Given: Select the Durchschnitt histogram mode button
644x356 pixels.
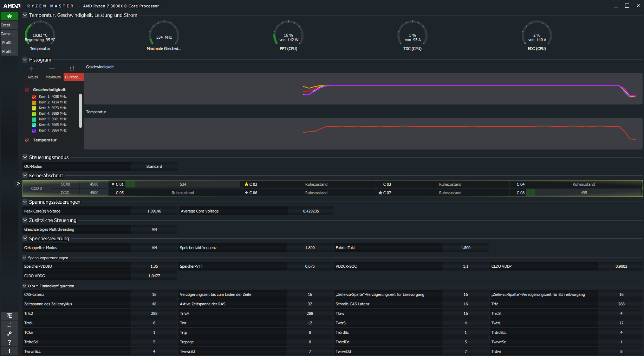Looking at the screenshot, I should click(73, 77).
